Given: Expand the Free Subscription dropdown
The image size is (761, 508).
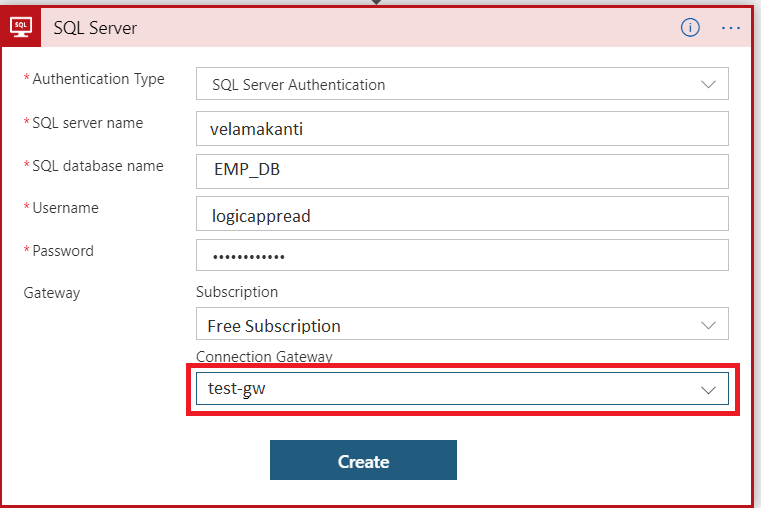Looking at the screenshot, I should point(462,324).
